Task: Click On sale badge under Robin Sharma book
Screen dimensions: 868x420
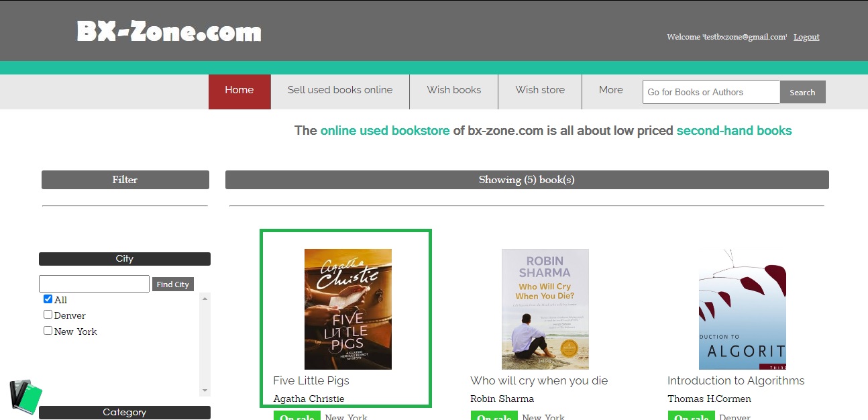Action: click(494, 415)
